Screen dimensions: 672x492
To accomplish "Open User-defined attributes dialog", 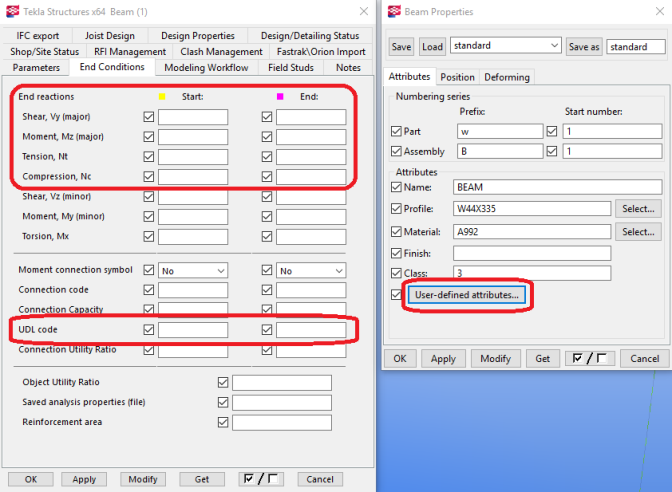I will click(467, 296).
